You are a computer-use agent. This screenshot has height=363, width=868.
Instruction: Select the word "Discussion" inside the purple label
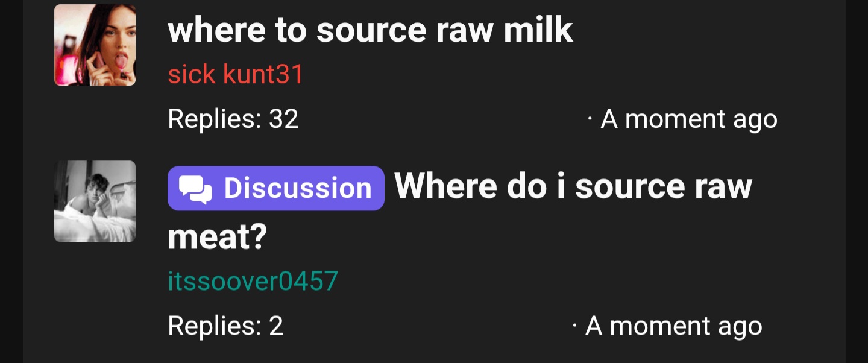click(x=298, y=188)
